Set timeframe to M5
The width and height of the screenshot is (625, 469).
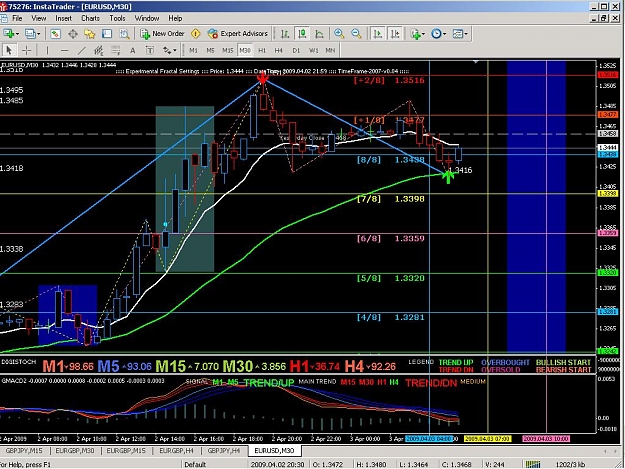pyautogui.click(x=210, y=51)
